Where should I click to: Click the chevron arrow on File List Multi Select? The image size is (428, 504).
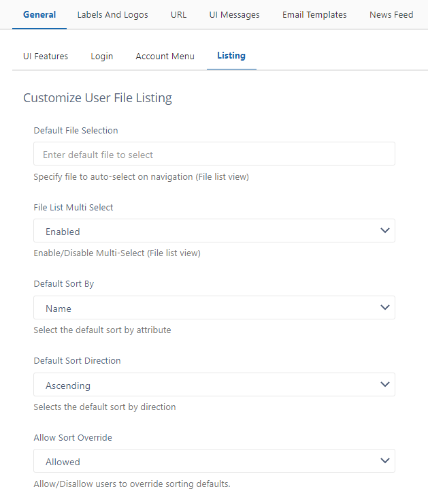coord(385,231)
